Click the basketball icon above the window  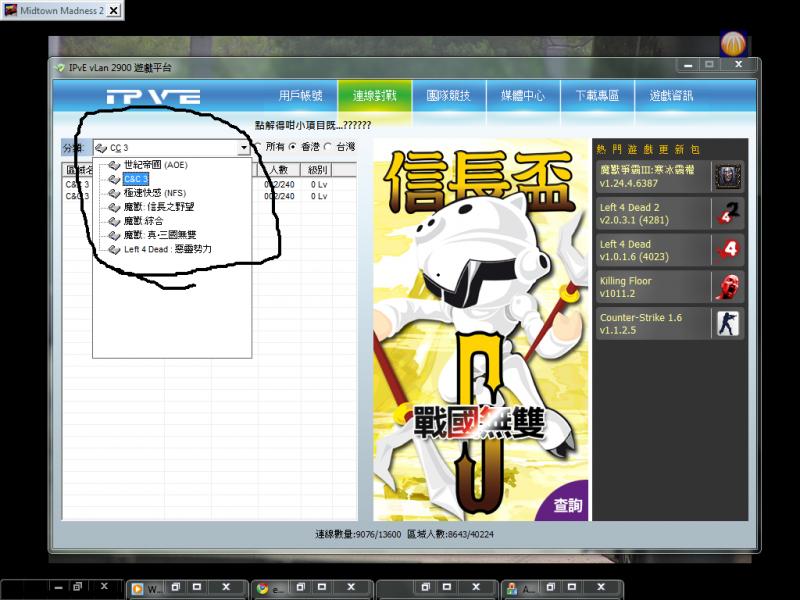pos(734,41)
